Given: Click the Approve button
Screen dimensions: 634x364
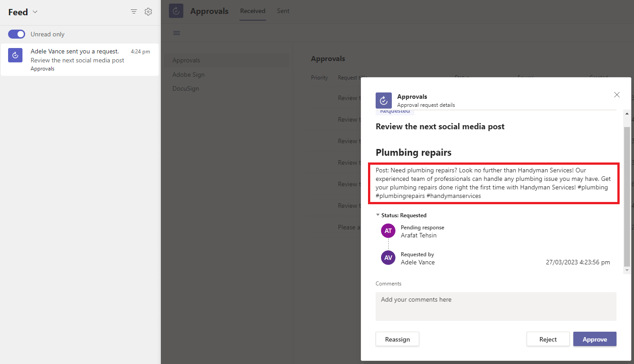Looking at the screenshot, I should [x=594, y=339].
